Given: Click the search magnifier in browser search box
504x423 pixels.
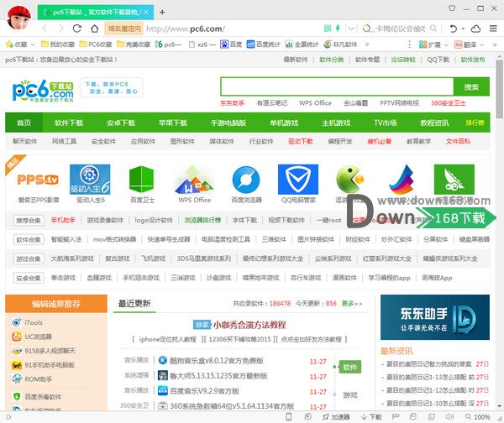Looking at the screenshot, I should (x=433, y=29).
